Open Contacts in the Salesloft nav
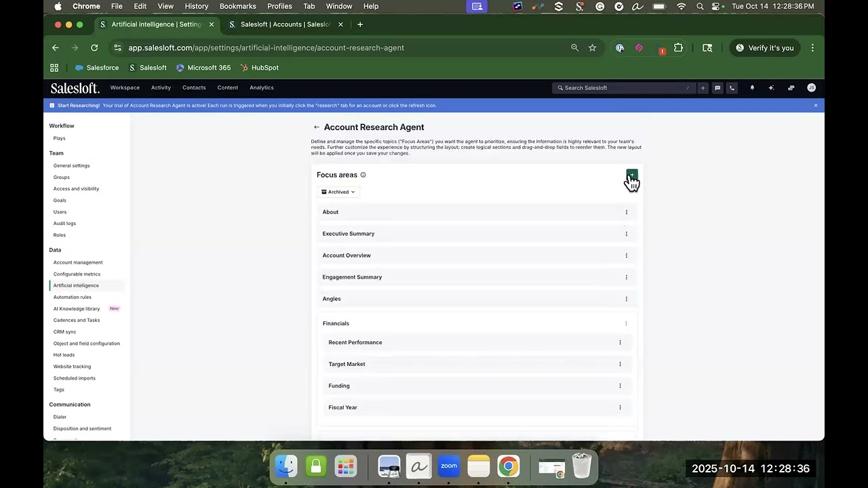The height and width of the screenshot is (488, 868). point(194,87)
